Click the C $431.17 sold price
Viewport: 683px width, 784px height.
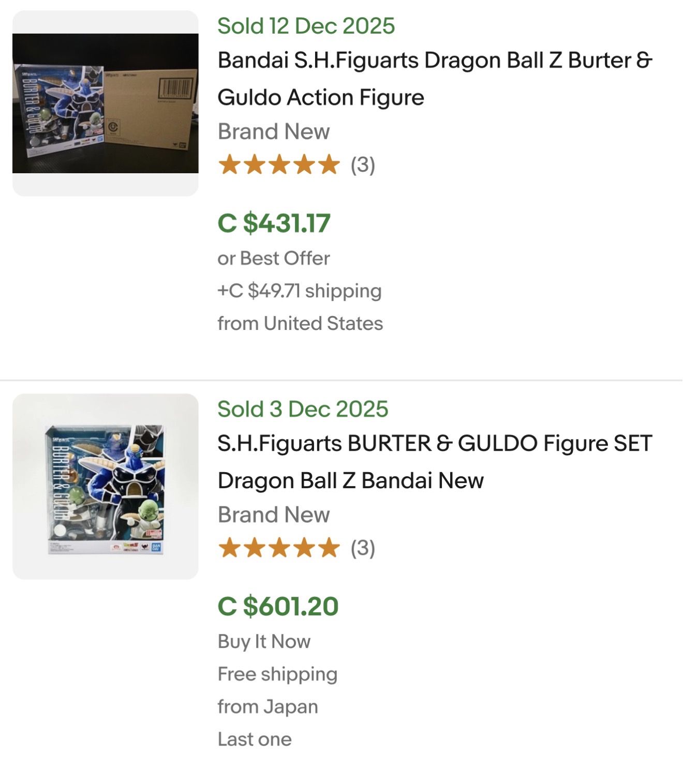pos(274,223)
